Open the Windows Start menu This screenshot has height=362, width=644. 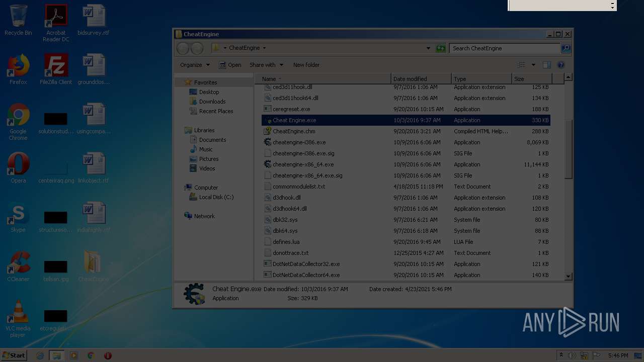click(14, 355)
